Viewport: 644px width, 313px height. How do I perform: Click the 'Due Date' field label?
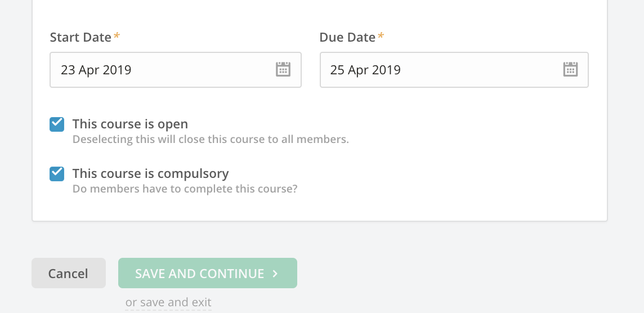click(x=347, y=37)
